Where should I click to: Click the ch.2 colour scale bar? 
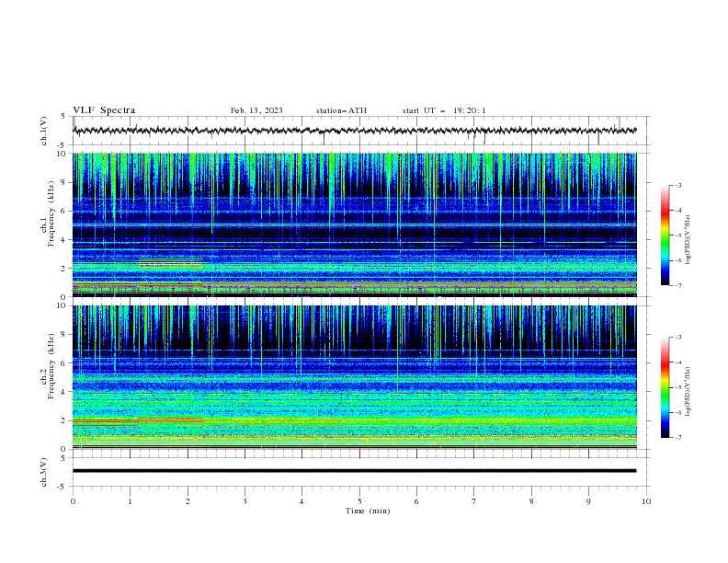665,387
